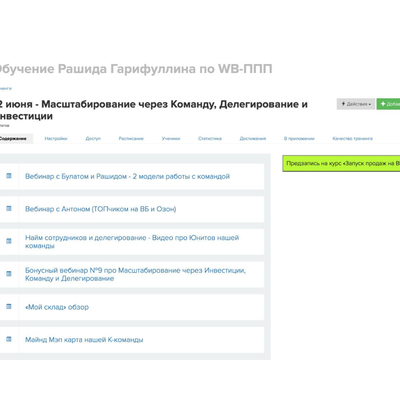Click lesson icon beside Бонусный вебинар №9
This screenshot has height=400, width=400.
(9, 274)
